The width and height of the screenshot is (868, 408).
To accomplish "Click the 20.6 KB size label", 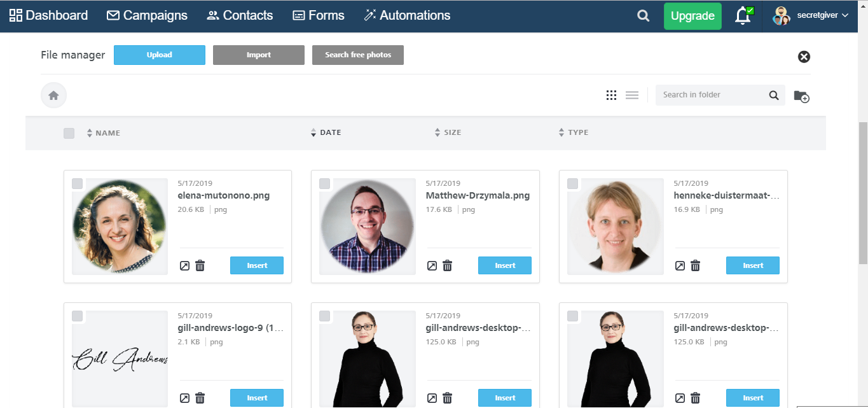I will point(191,209).
